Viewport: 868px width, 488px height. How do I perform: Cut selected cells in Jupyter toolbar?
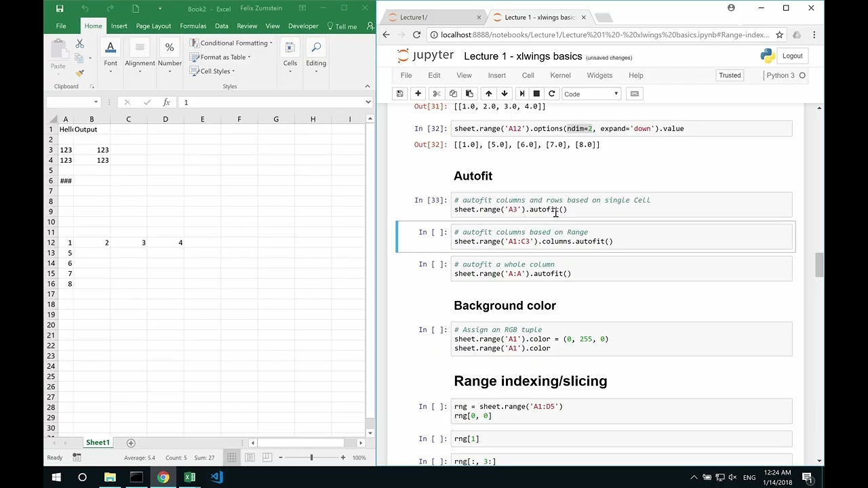click(437, 94)
